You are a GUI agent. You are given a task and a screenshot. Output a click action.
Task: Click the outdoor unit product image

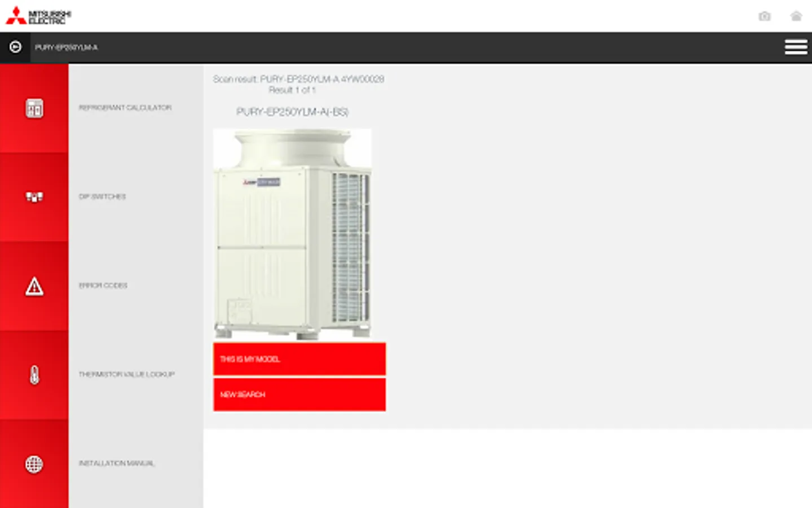coord(292,234)
